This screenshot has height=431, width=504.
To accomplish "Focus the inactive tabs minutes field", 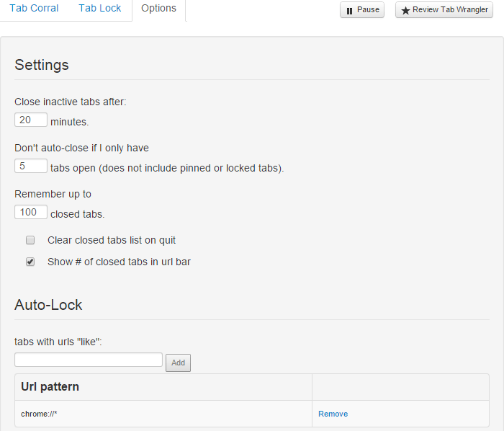I will point(31,120).
